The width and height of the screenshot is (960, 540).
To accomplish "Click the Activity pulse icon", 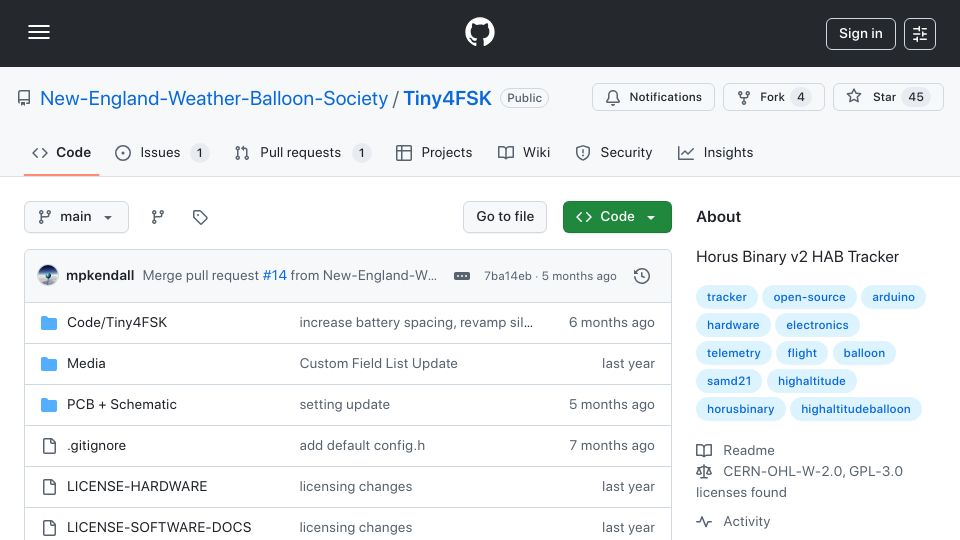I will pos(704,522).
